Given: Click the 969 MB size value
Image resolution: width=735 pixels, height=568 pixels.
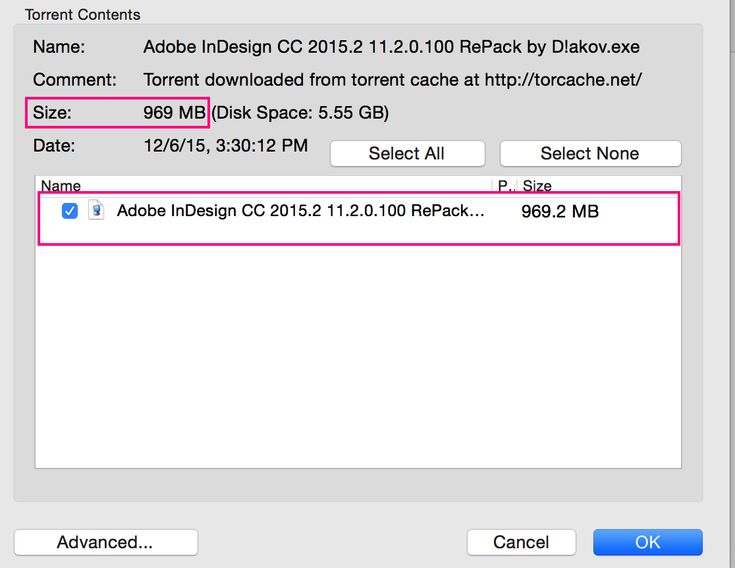Looking at the screenshot, I should point(174,112).
